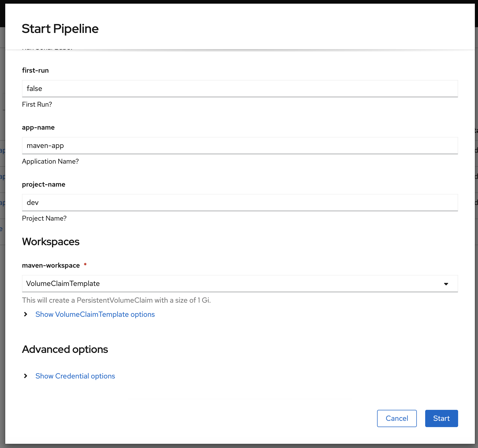Image resolution: width=478 pixels, height=448 pixels.
Task: Start the pipeline
Action: (441, 418)
